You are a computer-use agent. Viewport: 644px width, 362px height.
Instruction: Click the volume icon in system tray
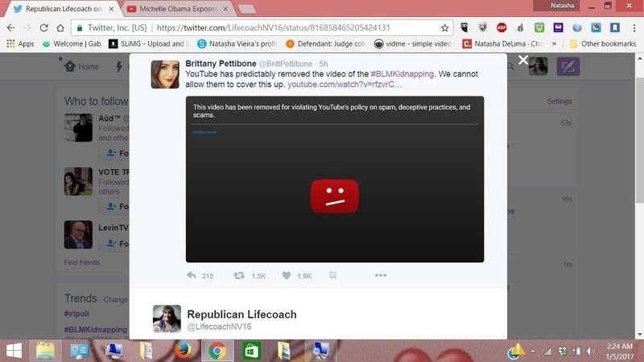tap(591, 352)
